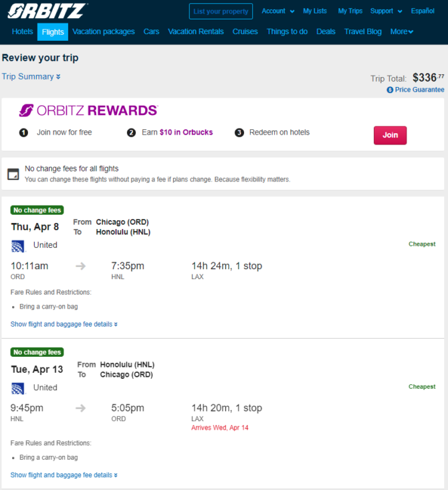The image size is (448, 490).
Task: Switch to the Hotels tab
Action: point(23,31)
